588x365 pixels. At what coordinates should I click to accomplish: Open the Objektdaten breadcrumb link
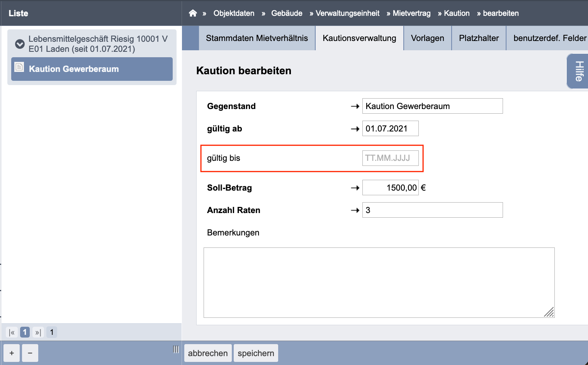234,13
